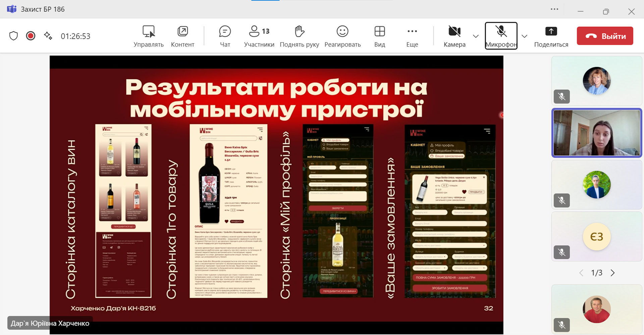
Task: Share screen with Поделиться
Action: point(551,36)
